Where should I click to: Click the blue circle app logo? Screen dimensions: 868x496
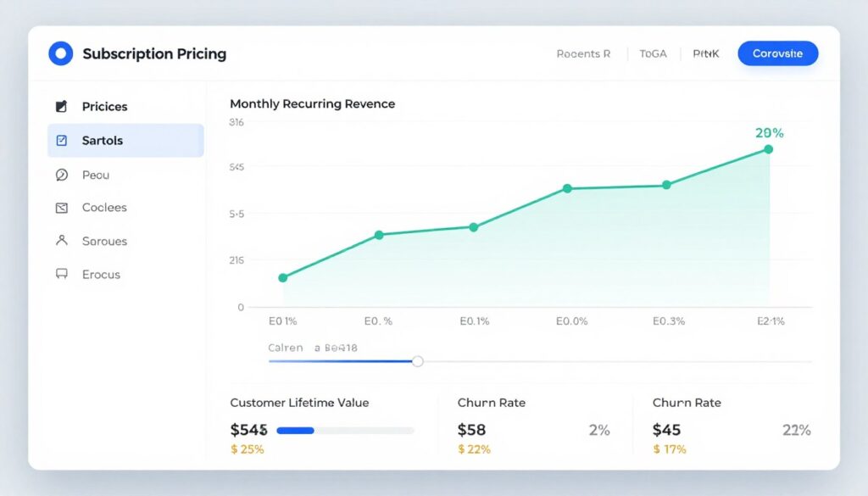[61, 53]
